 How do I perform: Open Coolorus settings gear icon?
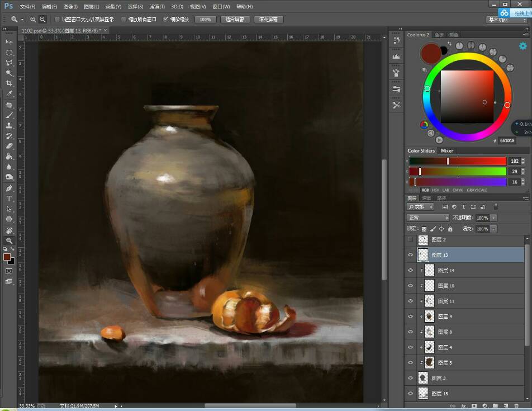(523, 46)
